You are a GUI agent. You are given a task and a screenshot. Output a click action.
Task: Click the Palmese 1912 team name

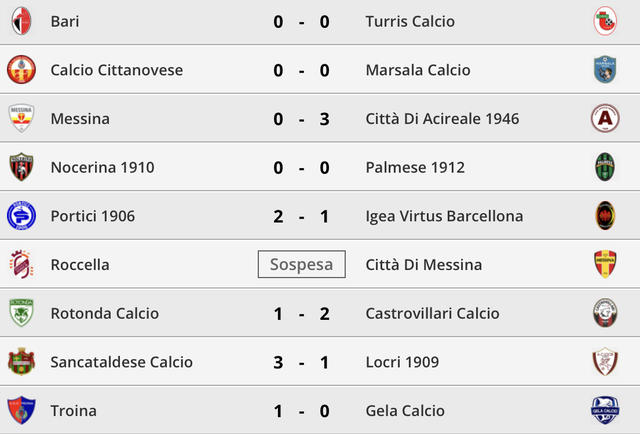coord(415,167)
